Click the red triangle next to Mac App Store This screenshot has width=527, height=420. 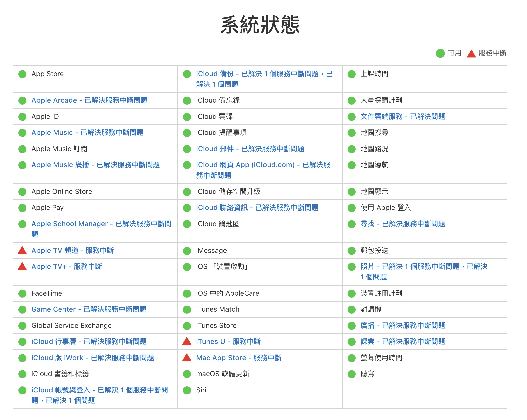pyautogui.click(x=187, y=358)
